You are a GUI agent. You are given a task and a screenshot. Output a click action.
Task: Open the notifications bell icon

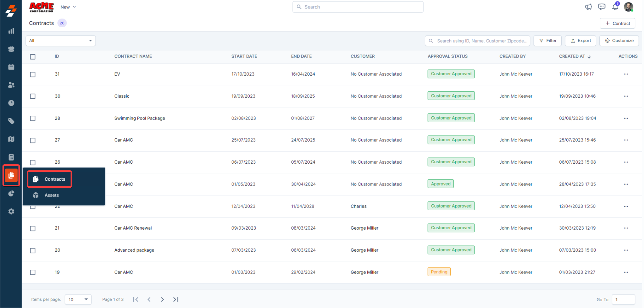615,7
